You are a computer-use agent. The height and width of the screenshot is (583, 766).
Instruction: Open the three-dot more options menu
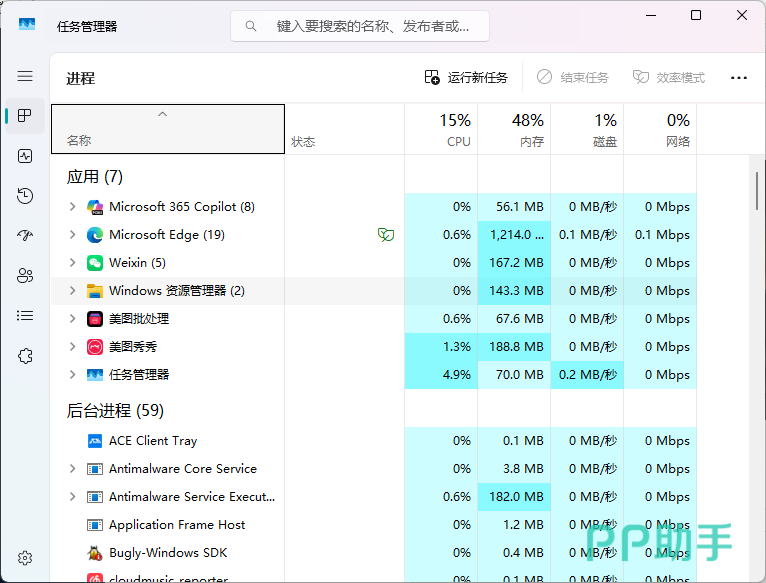739,78
